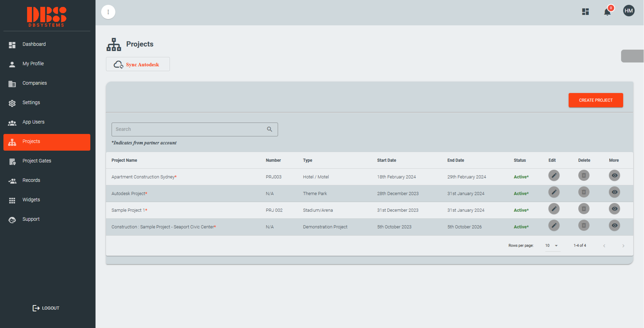Viewport: 644px width, 328px height.
Task: Select My Profile in the sidebar
Action: [x=33, y=63]
